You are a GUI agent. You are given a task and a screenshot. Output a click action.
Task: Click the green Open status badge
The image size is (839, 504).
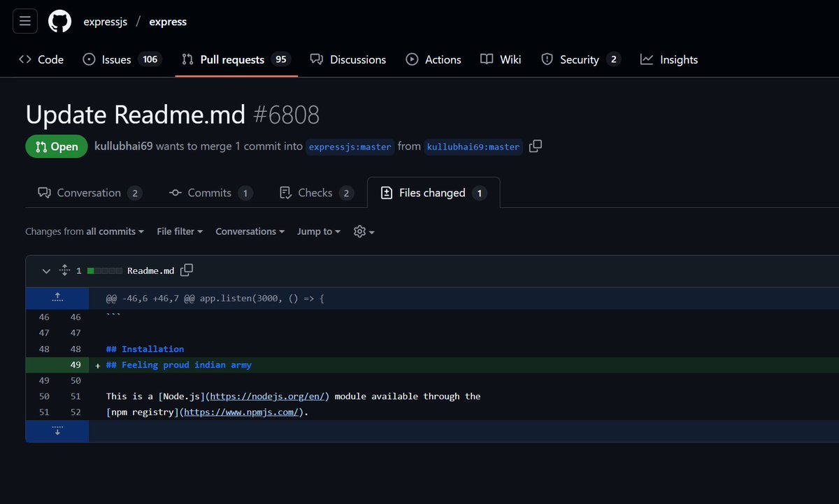click(57, 147)
